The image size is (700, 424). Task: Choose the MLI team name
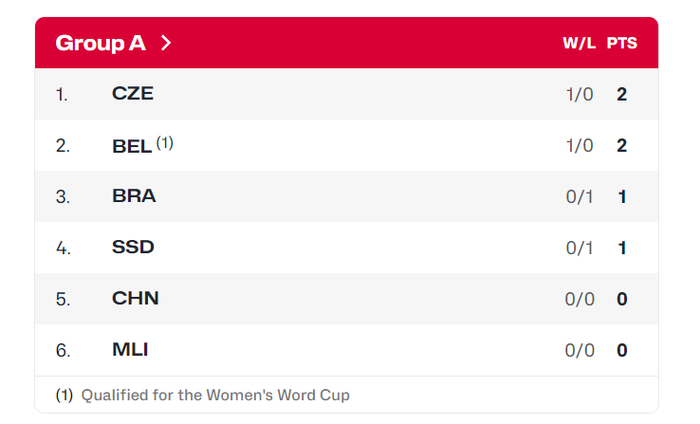pos(131,350)
